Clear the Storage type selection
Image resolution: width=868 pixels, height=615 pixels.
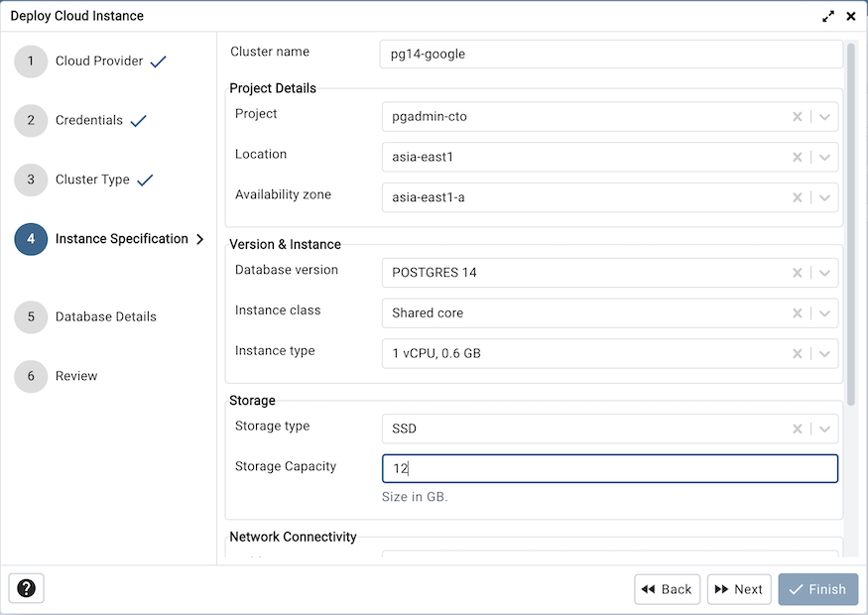pyautogui.click(x=798, y=429)
